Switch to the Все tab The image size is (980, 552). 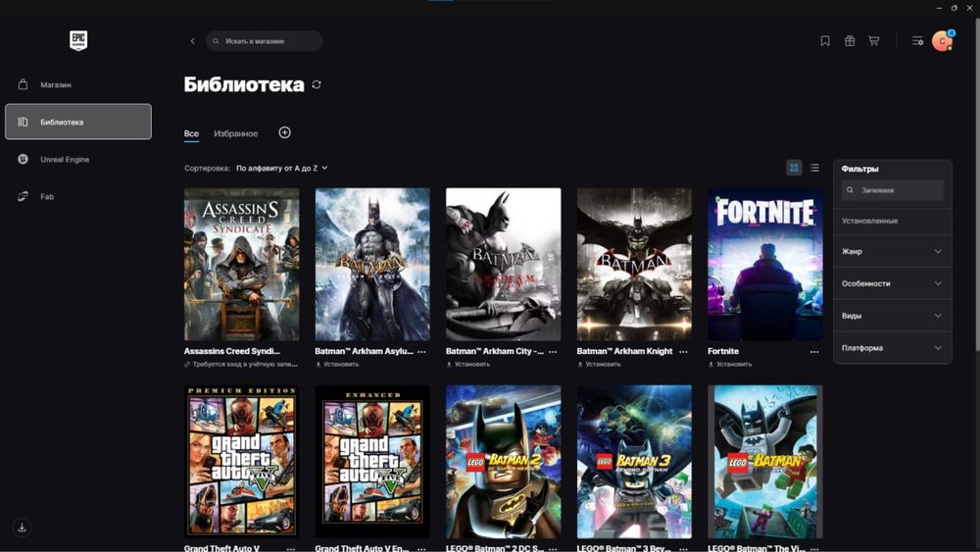point(191,133)
